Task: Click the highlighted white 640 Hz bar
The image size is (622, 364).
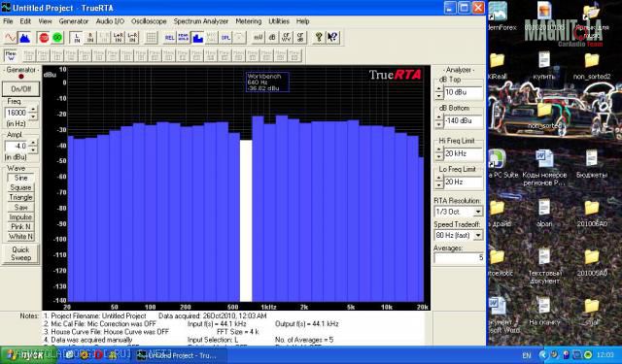Action: (246, 220)
